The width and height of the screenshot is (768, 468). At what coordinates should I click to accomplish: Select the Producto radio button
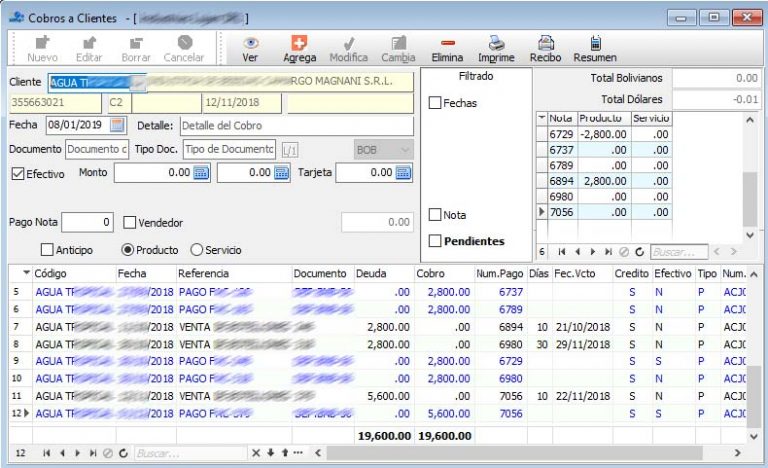(x=127, y=250)
